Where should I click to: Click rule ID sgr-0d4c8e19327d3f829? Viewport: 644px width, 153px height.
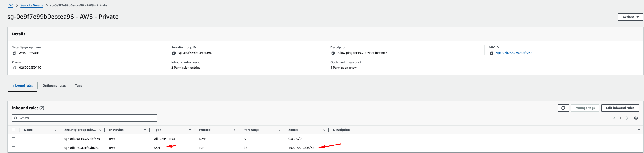(82, 139)
